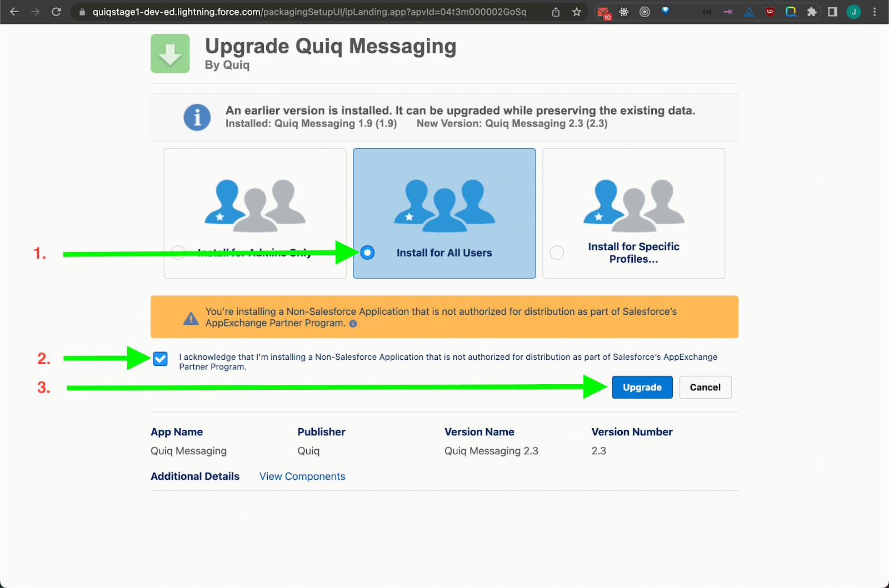Click the green download package icon

point(170,53)
